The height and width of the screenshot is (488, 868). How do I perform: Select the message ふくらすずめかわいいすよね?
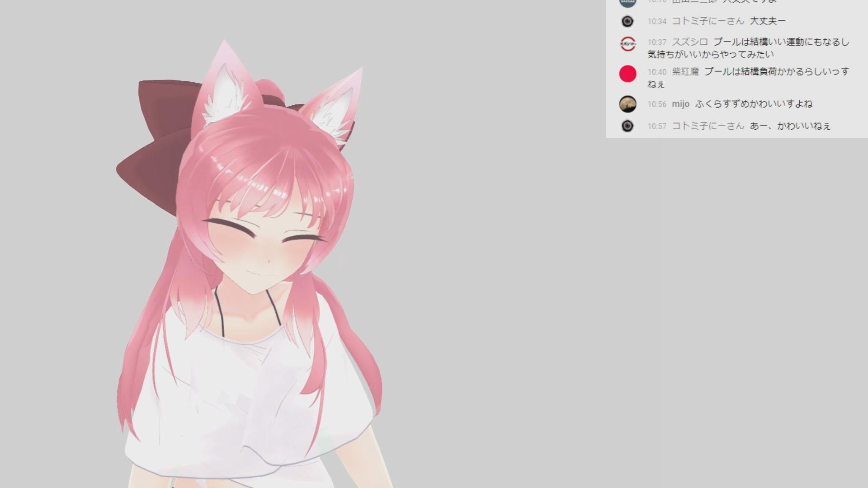click(754, 104)
